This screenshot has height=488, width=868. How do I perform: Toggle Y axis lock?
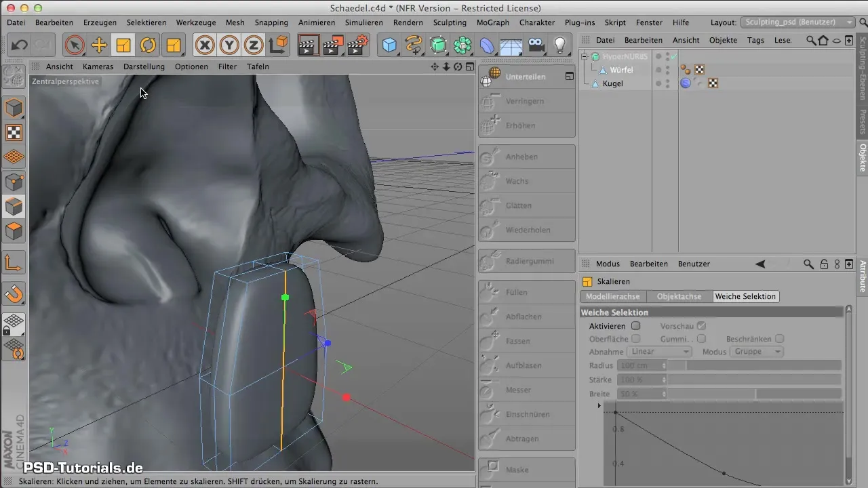229,45
